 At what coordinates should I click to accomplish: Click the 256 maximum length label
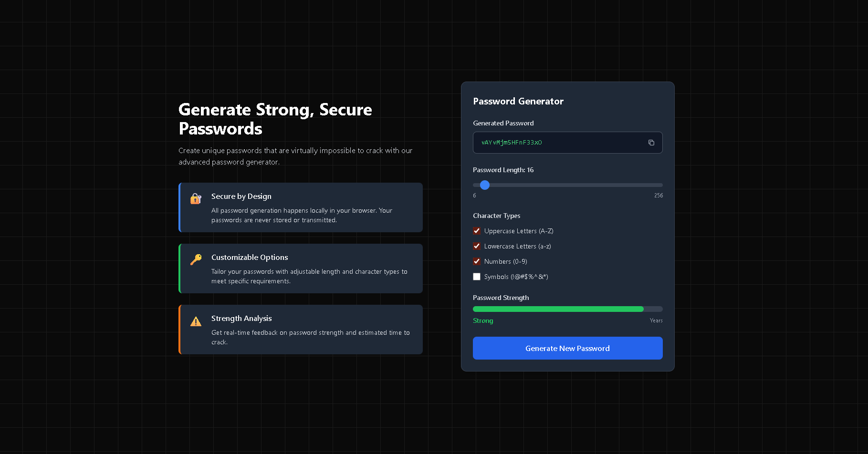click(659, 196)
